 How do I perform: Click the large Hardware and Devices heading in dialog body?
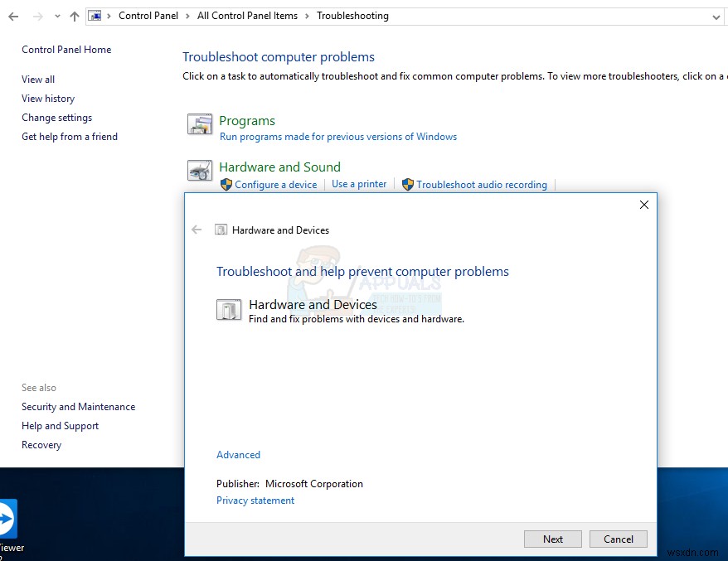313,304
